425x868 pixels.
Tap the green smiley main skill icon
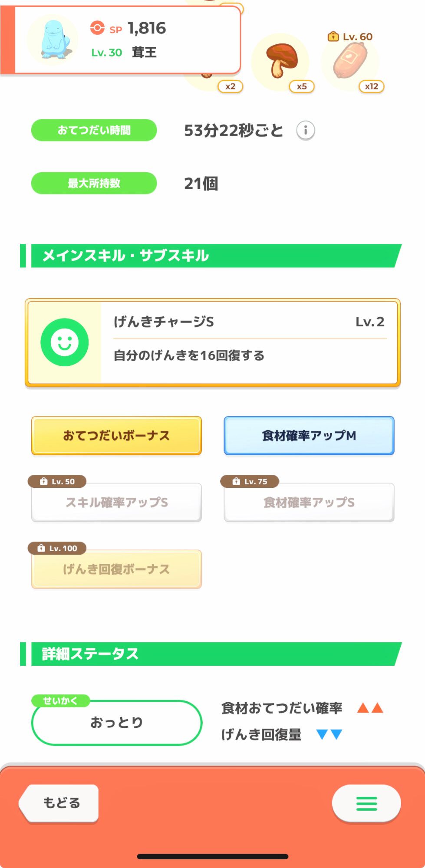point(65,342)
